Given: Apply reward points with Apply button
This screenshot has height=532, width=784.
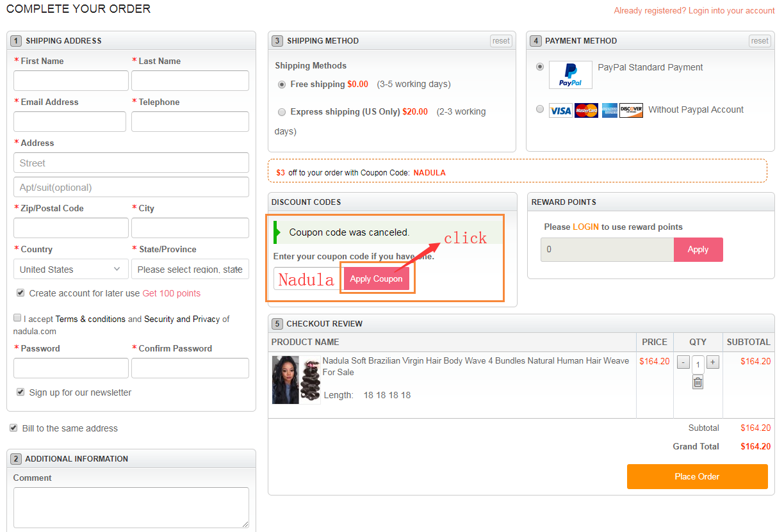Looking at the screenshot, I should [698, 250].
